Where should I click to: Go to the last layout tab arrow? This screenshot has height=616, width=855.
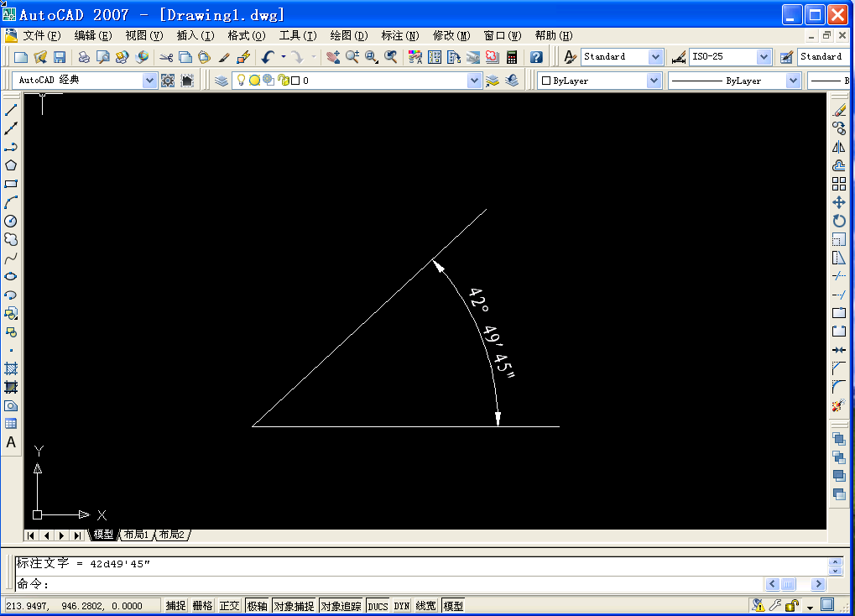77,535
